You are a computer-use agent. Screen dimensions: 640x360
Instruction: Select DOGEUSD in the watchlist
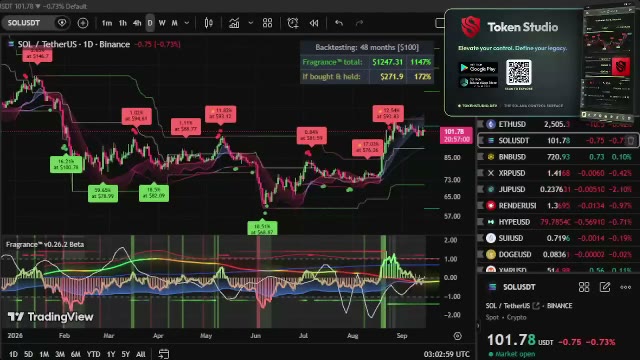[558, 254]
